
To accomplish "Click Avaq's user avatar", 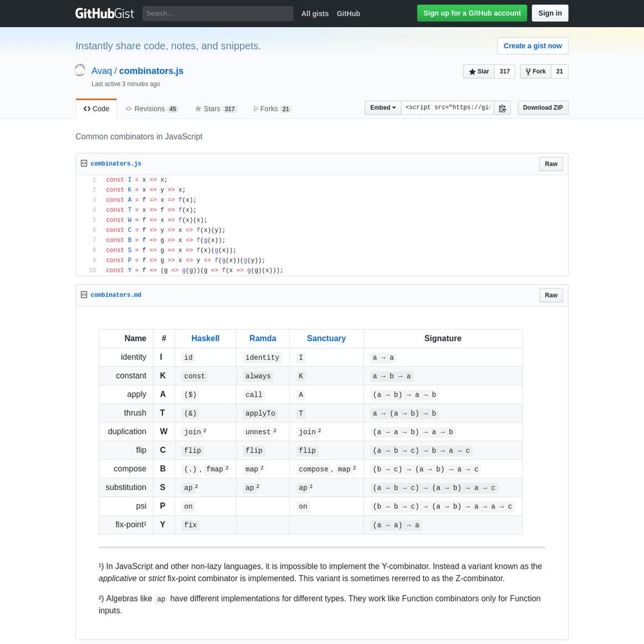I will 80,70.
